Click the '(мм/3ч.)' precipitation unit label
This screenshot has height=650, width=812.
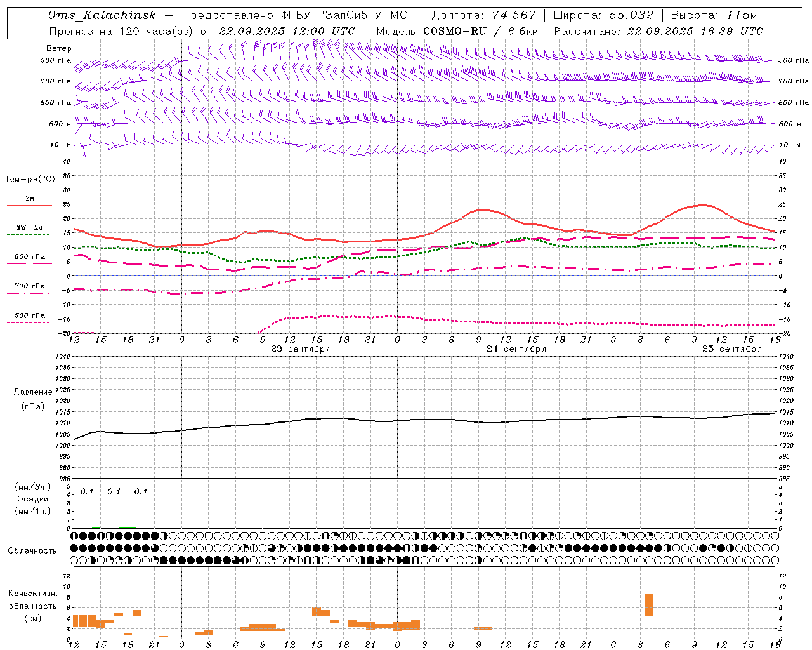point(33,487)
